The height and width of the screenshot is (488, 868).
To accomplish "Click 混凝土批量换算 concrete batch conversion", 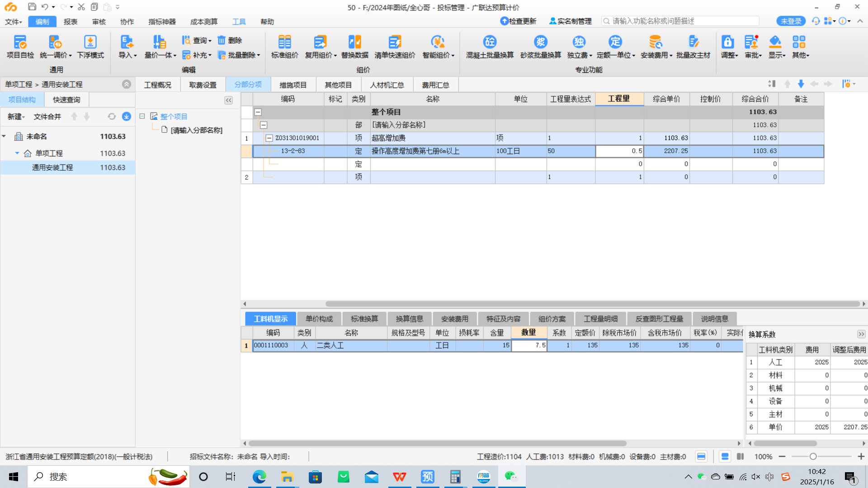I will click(490, 47).
